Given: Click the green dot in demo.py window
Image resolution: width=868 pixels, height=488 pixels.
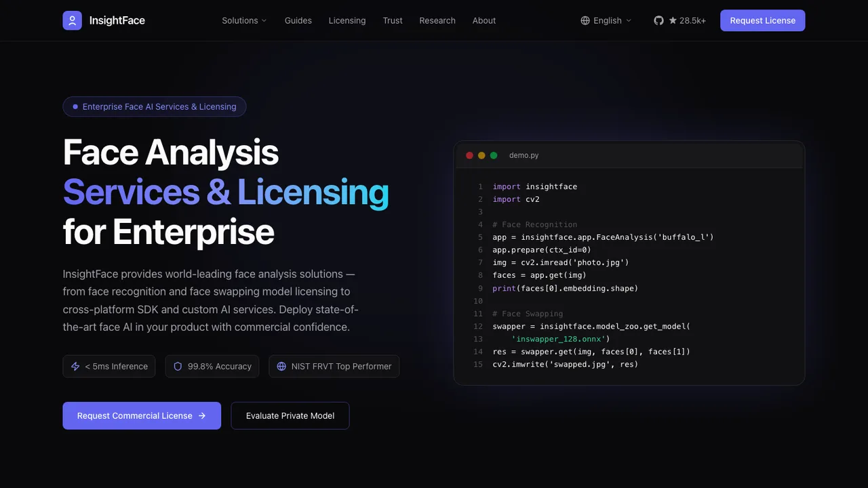Looking at the screenshot, I should [x=494, y=155].
